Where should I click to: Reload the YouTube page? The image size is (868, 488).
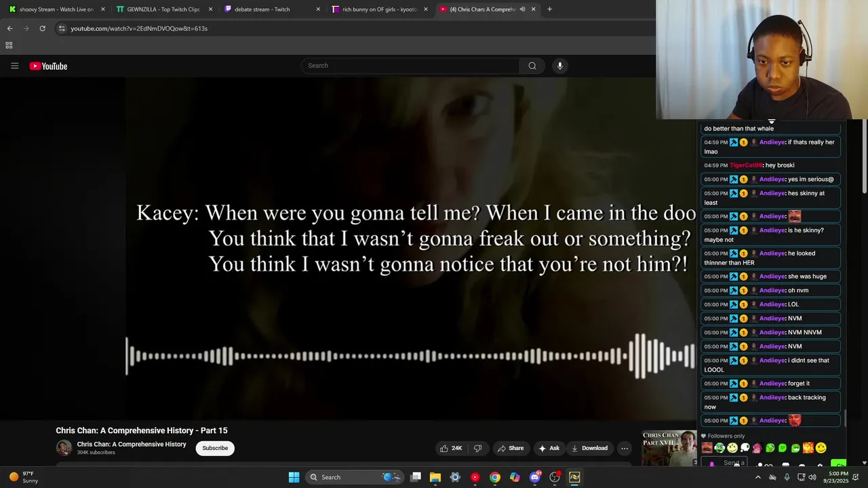coord(42,28)
